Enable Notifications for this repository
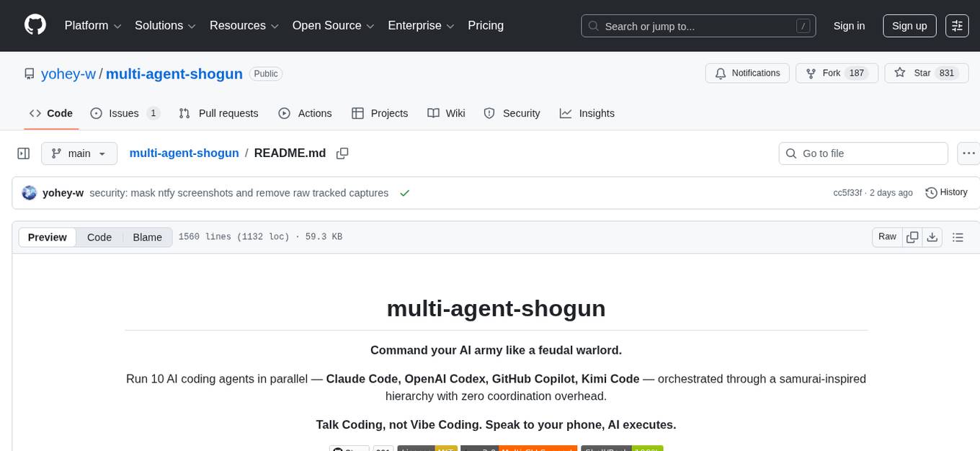This screenshot has height=451, width=980. coord(747,73)
